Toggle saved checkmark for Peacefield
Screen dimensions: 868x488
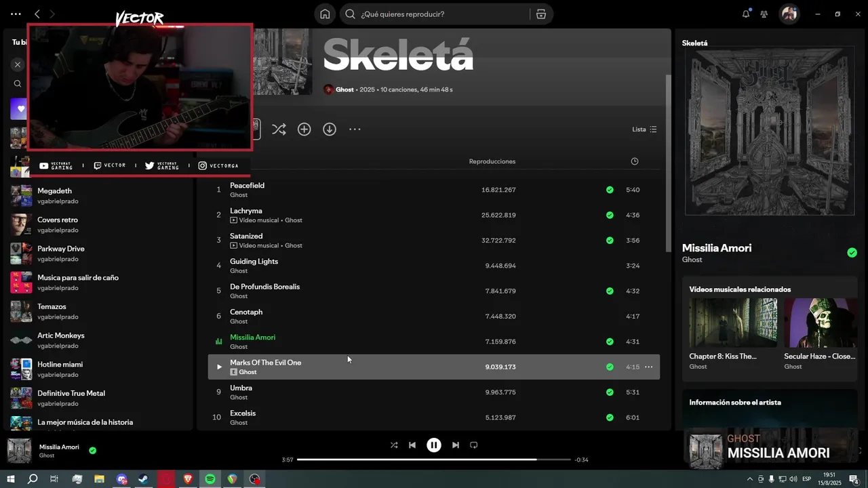coord(610,190)
